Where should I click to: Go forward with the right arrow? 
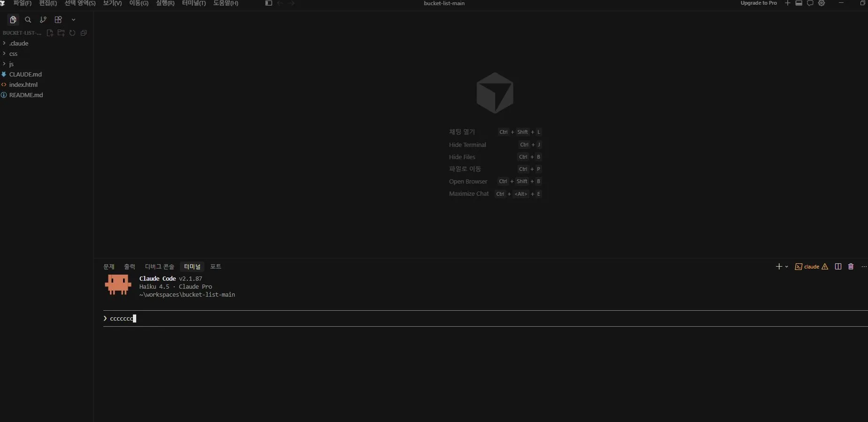pyautogui.click(x=292, y=3)
